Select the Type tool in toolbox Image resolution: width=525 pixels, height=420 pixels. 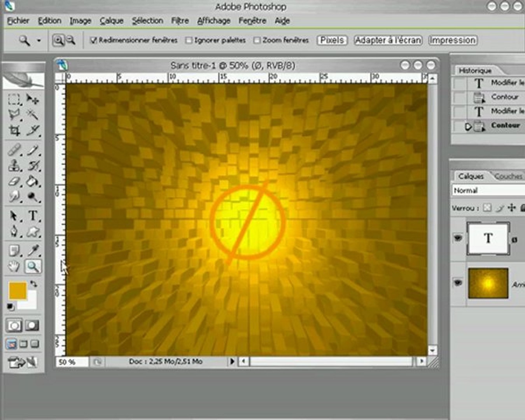point(33,216)
